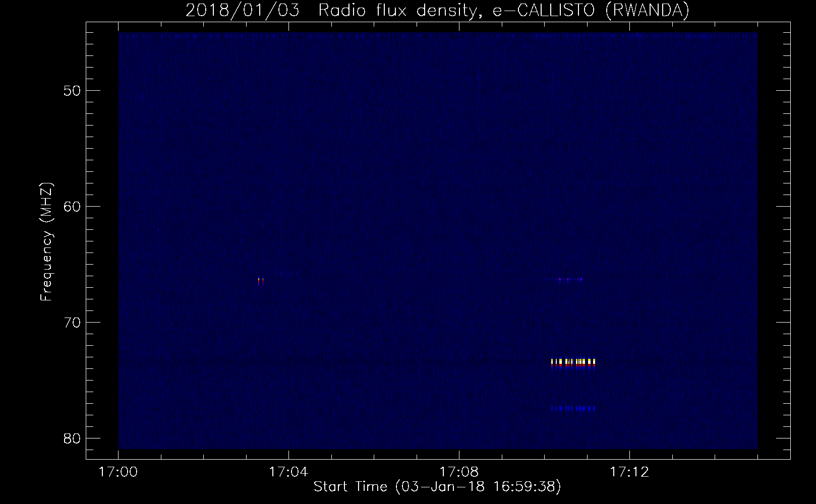Click the faint blue burst band near 77 MHz
Screen dimensions: 816x504
573,408
